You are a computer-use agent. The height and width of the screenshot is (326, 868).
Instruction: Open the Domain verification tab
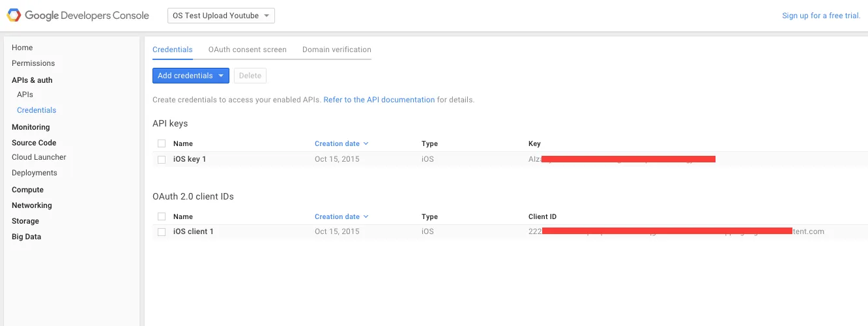coord(336,50)
